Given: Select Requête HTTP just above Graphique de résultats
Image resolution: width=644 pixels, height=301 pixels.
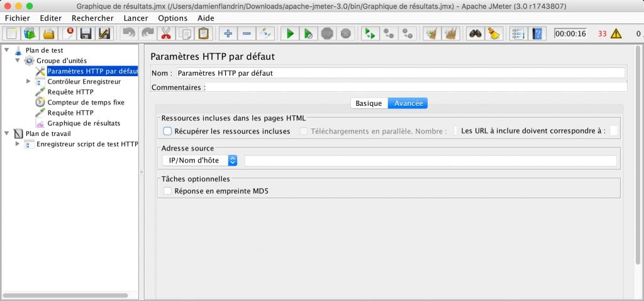Looking at the screenshot, I should pos(70,113).
